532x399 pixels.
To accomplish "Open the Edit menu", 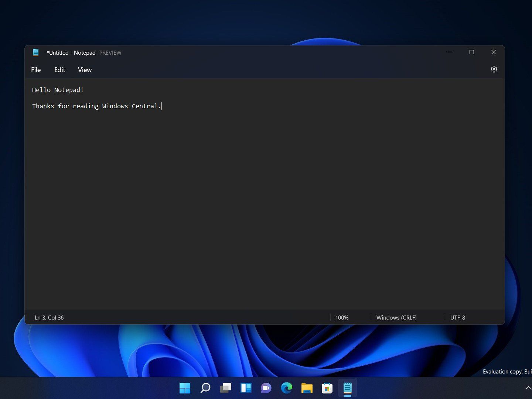I will coord(59,70).
